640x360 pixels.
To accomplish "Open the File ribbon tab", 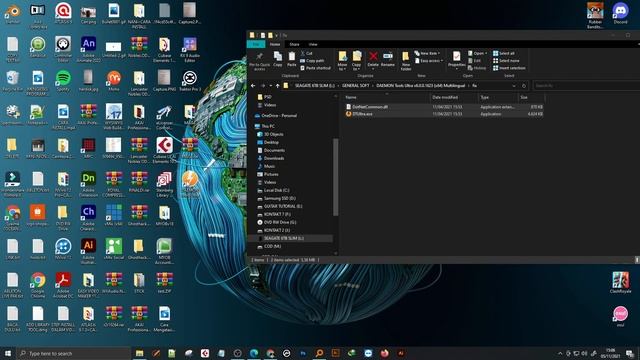I will click(256, 44).
